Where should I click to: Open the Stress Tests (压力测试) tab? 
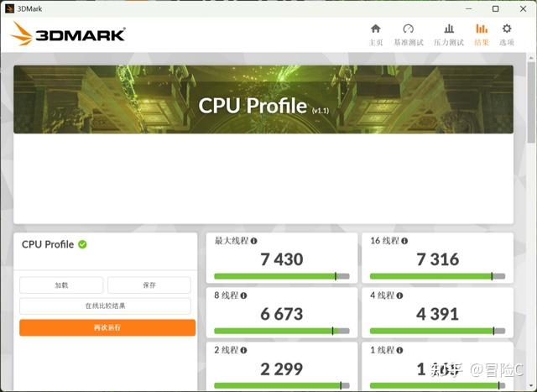[449, 35]
